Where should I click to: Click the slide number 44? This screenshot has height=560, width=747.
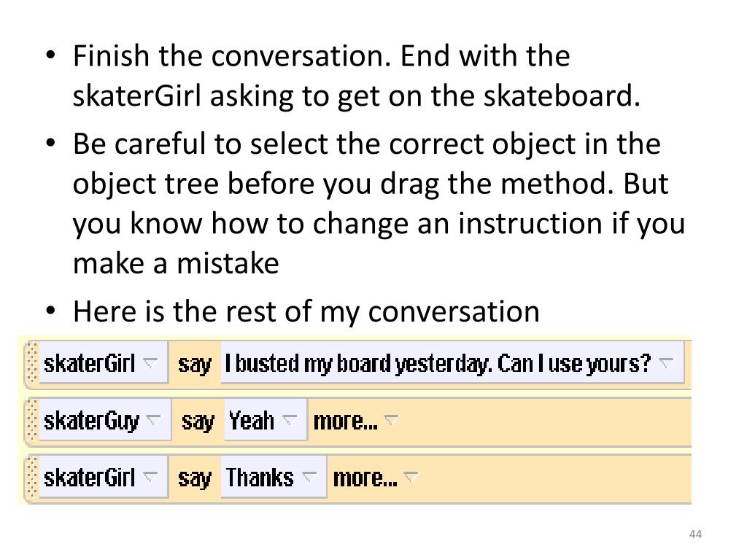click(x=695, y=534)
